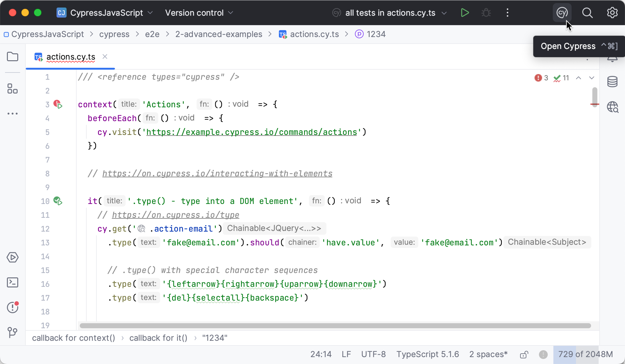Open the Database tool window
625x364 pixels.
(x=612, y=82)
